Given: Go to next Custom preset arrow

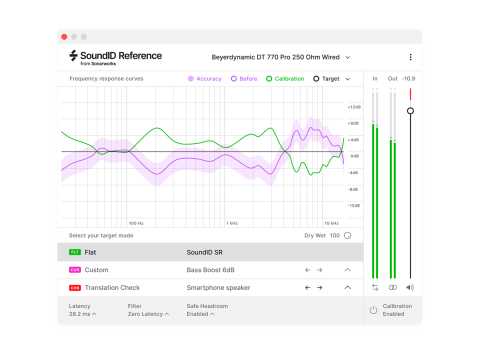Looking at the screenshot, I should 320,270.
